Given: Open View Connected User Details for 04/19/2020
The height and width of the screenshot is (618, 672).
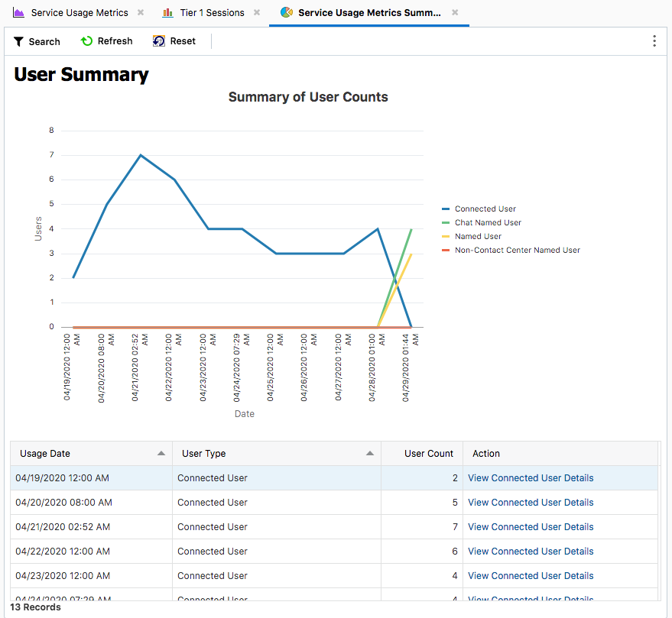Looking at the screenshot, I should pyautogui.click(x=531, y=478).
